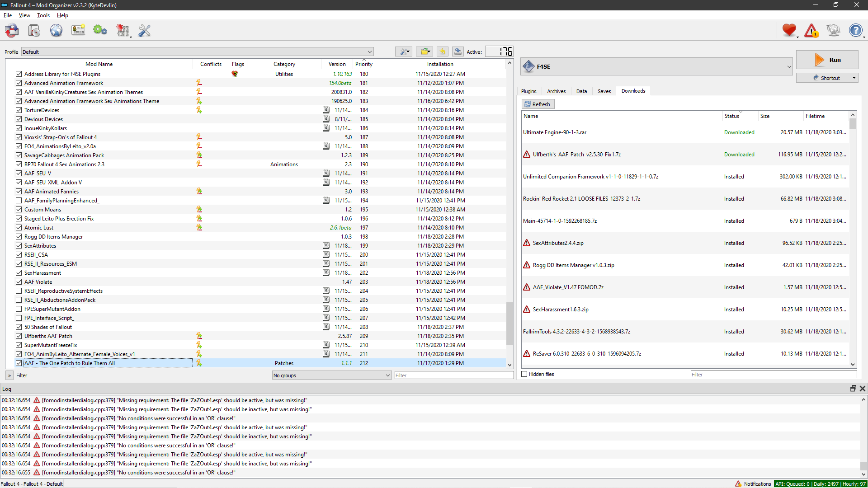Click the Create instance toolbar icon
868x488 pixels.
click(12, 31)
